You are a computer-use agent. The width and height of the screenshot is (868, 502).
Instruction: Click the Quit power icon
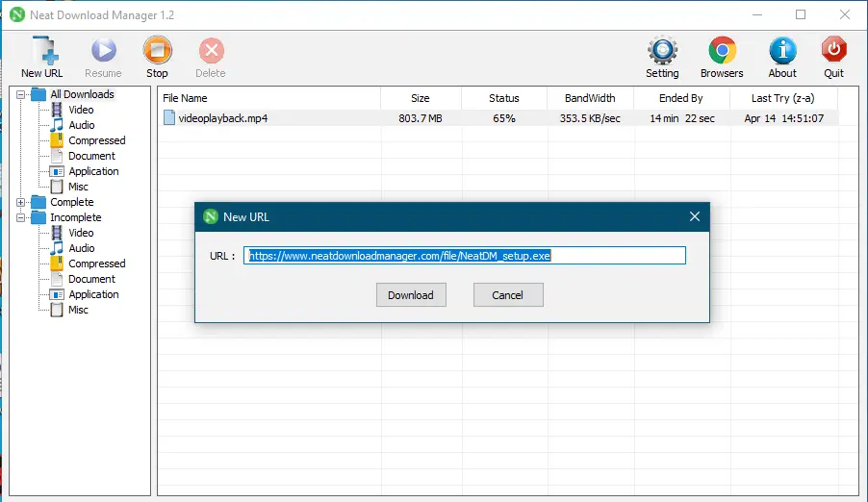pos(833,50)
